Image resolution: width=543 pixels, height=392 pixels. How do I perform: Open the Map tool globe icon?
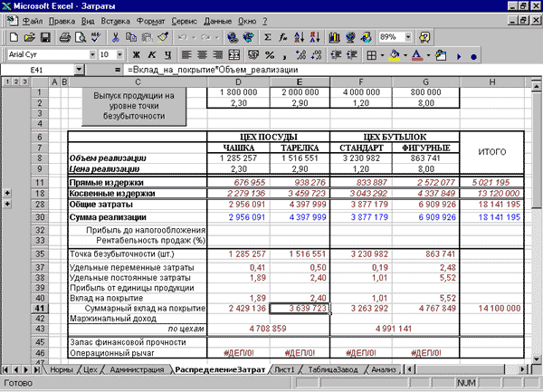coord(350,37)
